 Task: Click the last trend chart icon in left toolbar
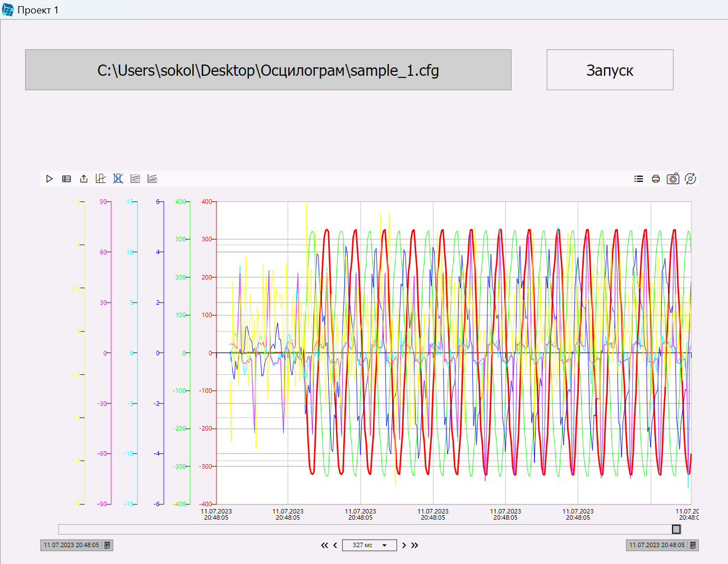[x=152, y=178]
